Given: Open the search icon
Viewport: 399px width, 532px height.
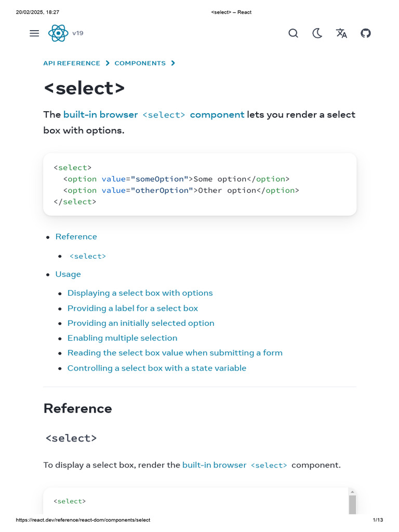Looking at the screenshot, I should coord(293,33).
